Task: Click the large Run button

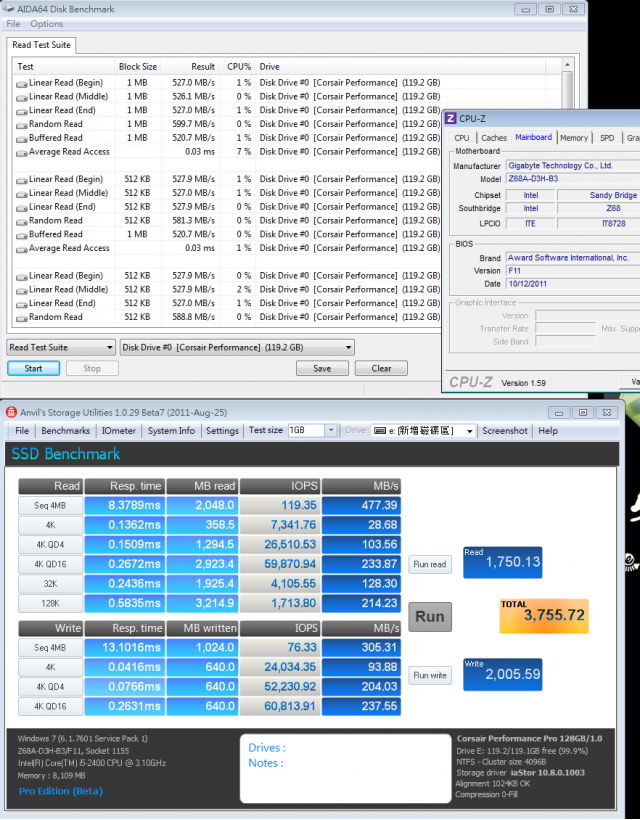Action: 430,617
